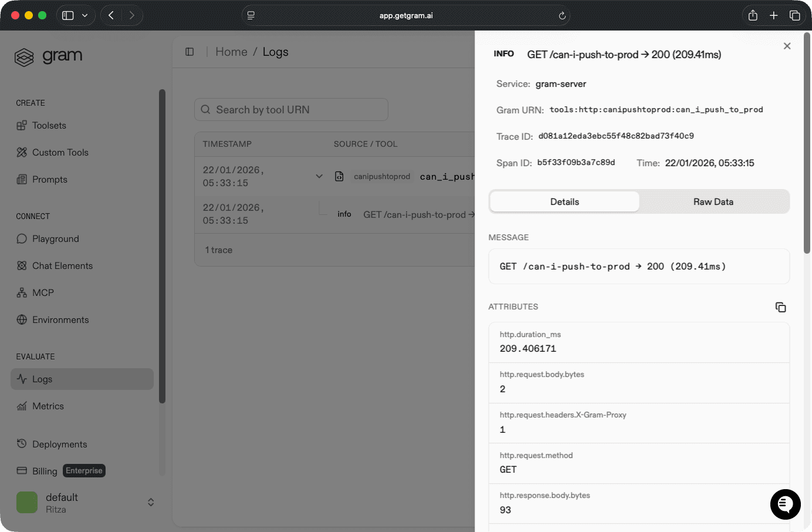This screenshot has width=812, height=532.
Task: Open Toolsets from the Create sidebar
Action: [x=44, y=125]
